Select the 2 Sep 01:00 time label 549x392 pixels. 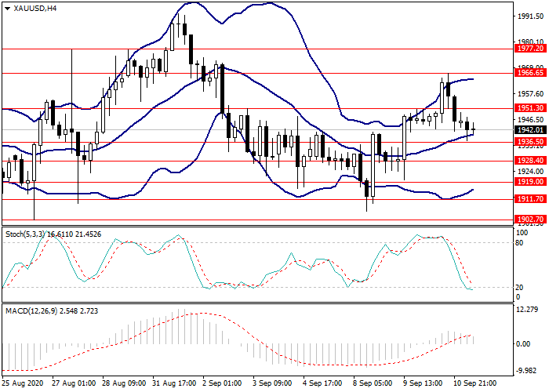[x=224, y=384]
